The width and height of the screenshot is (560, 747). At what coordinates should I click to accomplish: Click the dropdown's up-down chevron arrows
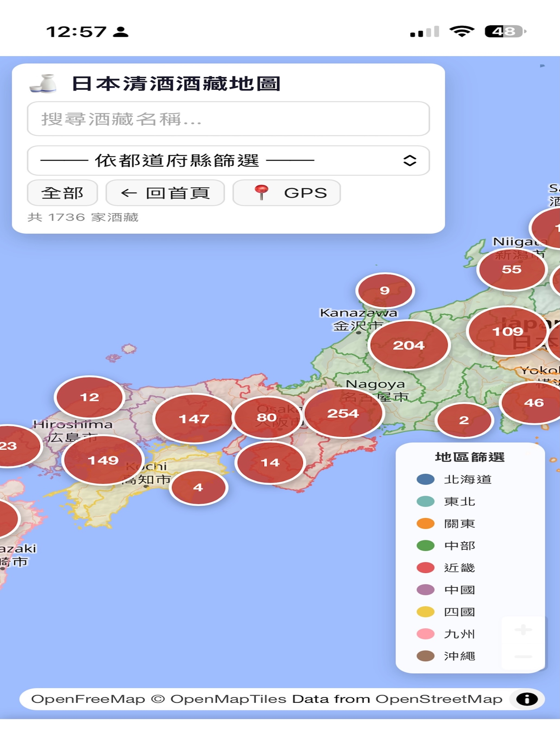pyautogui.click(x=410, y=160)
